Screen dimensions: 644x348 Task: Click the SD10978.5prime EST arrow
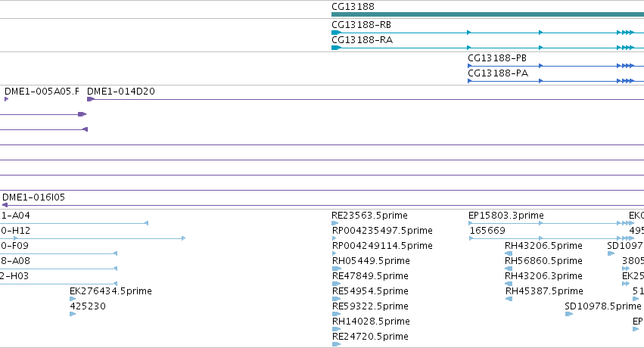(x=569, y=314)
